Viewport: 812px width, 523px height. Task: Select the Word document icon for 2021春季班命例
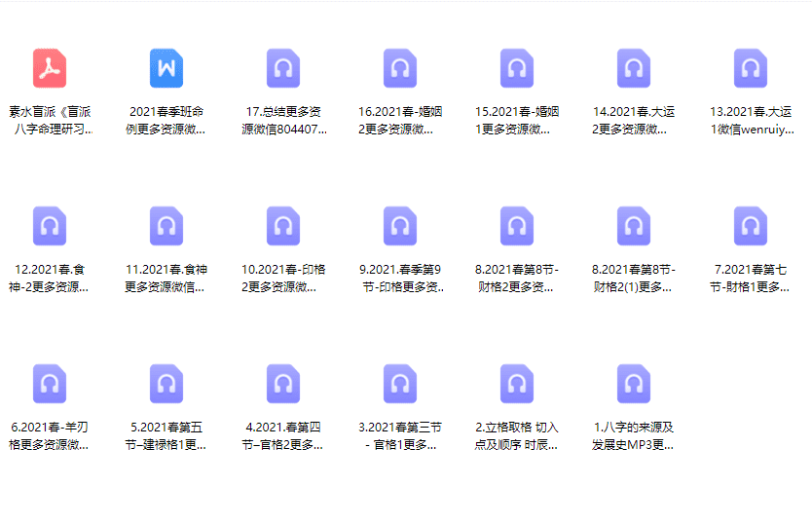[x=166, y=68]
